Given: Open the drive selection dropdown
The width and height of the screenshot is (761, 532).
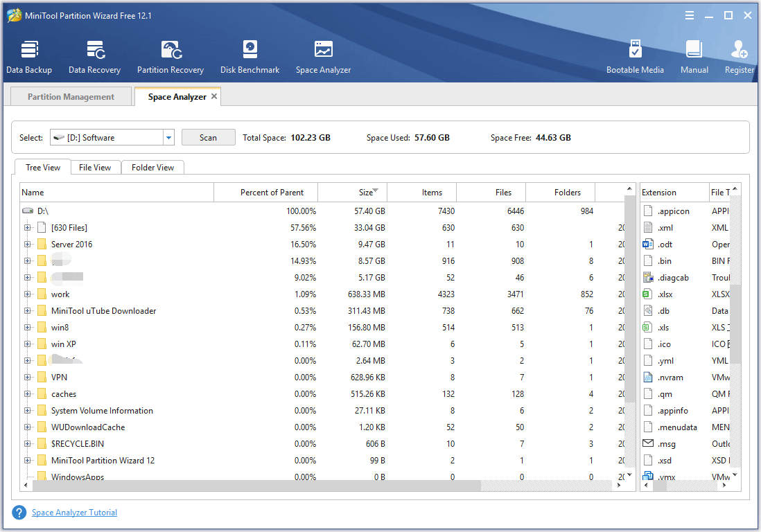Looking at the screenshot, I should pyautogui.click(x=168, y=137).
